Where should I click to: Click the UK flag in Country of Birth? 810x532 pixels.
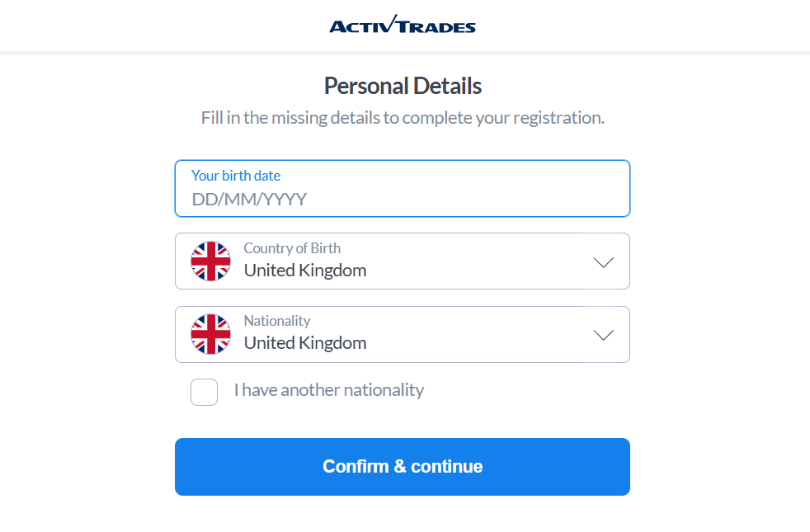211,261
